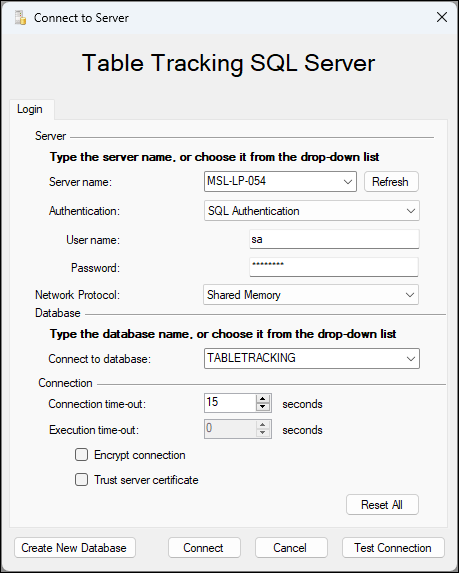This screenshot has height=573, width=459.
Task: Increase connection time-out with up arrow
Action: pyautogui.click(x=263, y=399)
